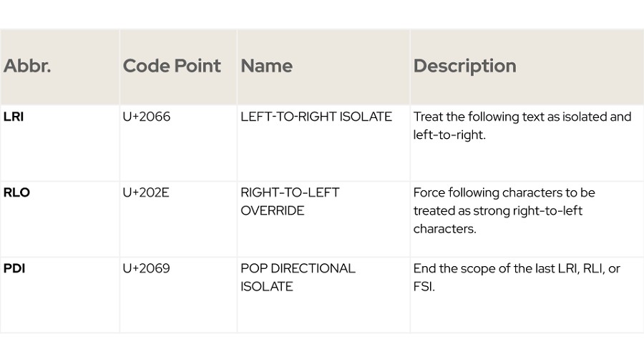Image resolution: width=644 pixels, height=362 pixels.
Task: Click the Abbr. column header
Action: (27, 66)
